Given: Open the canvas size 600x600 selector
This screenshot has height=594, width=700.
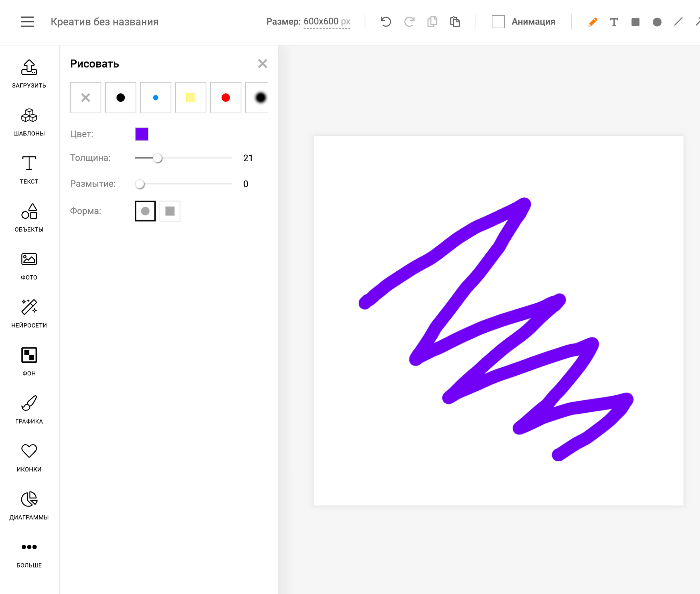Looking at the screenshot, I should point(326,22).
